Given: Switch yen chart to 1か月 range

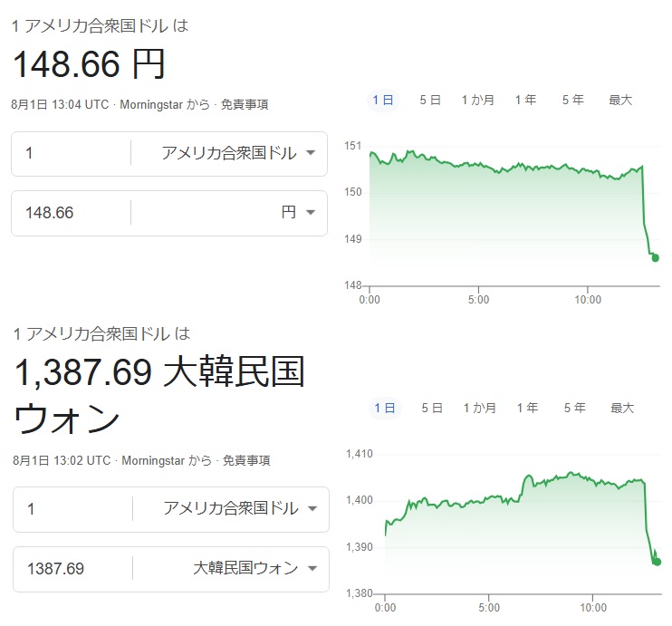Looking at the screenshot, I should [478, 101].
